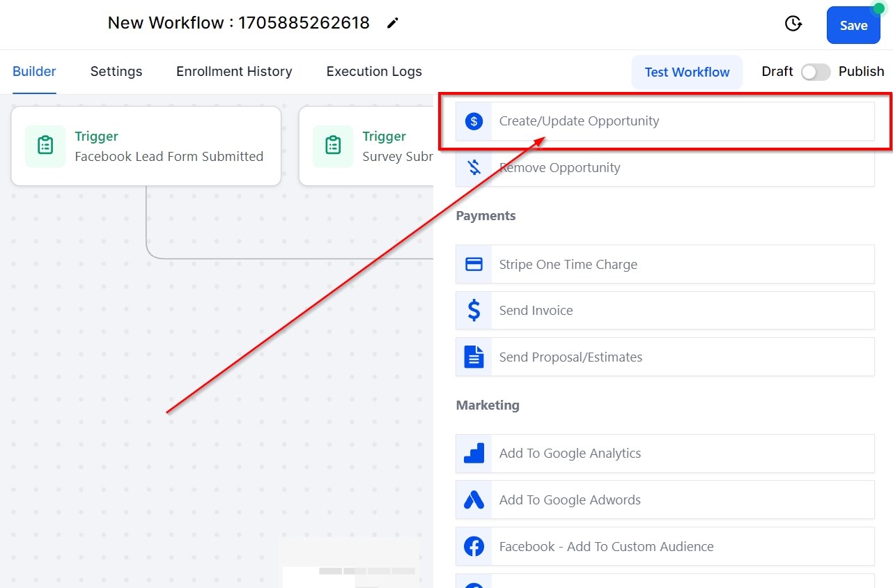893x588 pixels.
Task: Click the pencil icon to rename workflow
Action: (x=393, y=23)
